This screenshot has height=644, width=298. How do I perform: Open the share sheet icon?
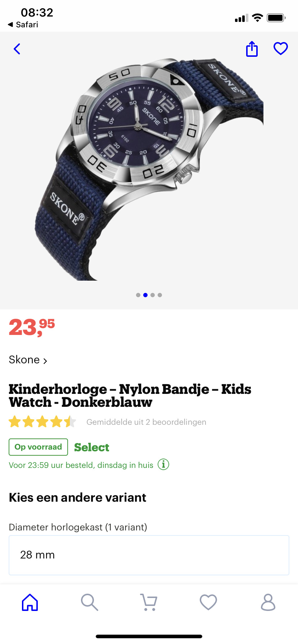[252, 49]
